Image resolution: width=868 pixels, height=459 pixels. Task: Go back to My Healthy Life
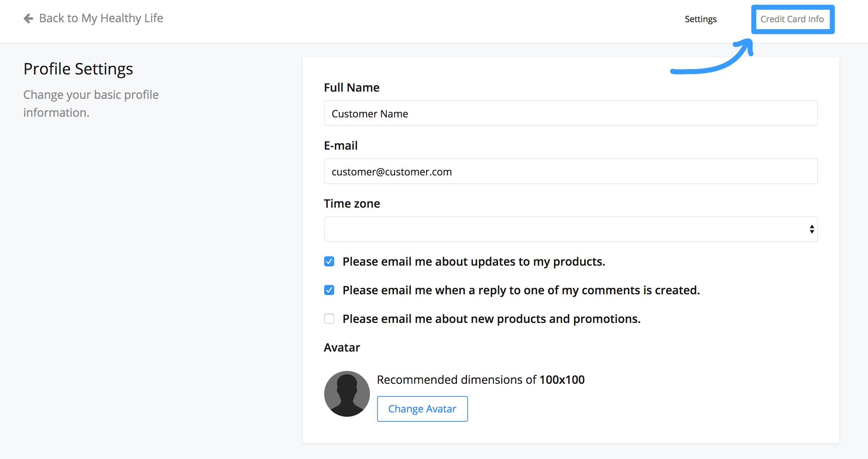click(101, 18)
